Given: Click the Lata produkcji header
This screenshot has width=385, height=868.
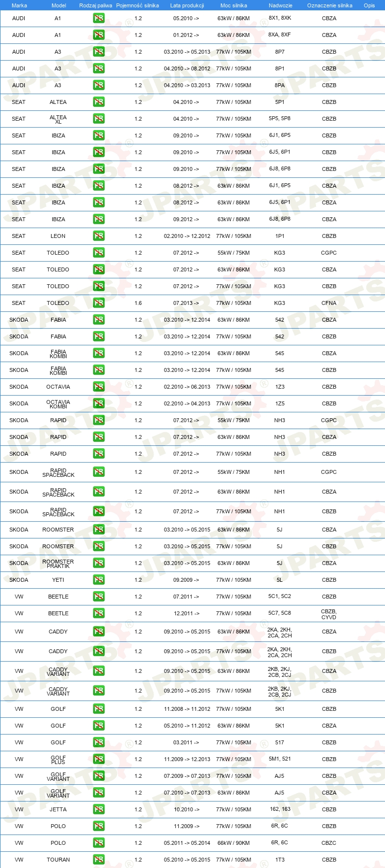Looking at the screenshot, I should click(x=187, y=5).
